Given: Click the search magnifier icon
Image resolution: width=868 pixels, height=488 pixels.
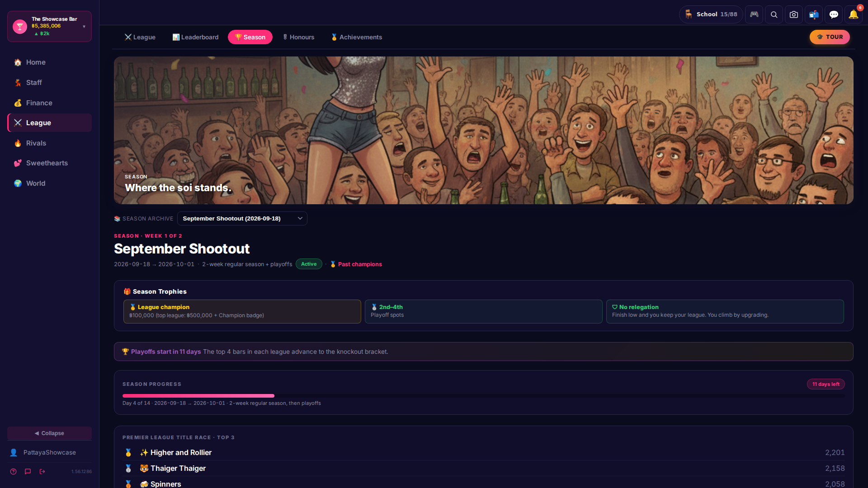Looking at the screenshot, I should 774,14.
